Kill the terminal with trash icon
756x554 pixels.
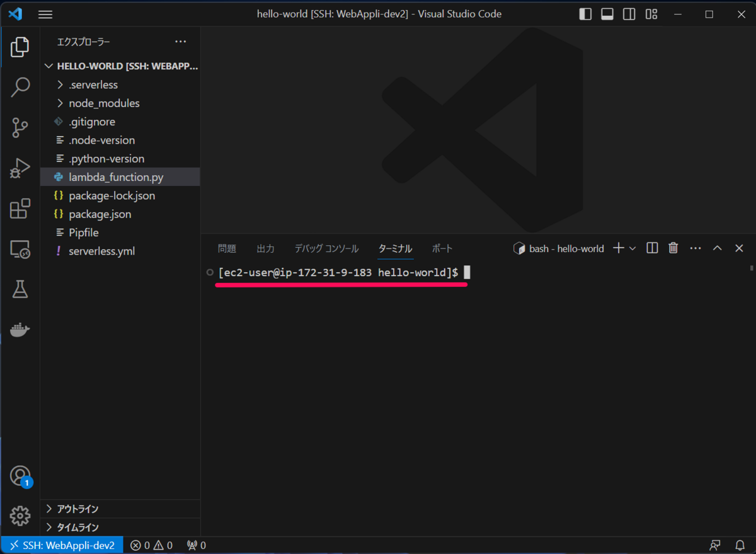(673, 248)
